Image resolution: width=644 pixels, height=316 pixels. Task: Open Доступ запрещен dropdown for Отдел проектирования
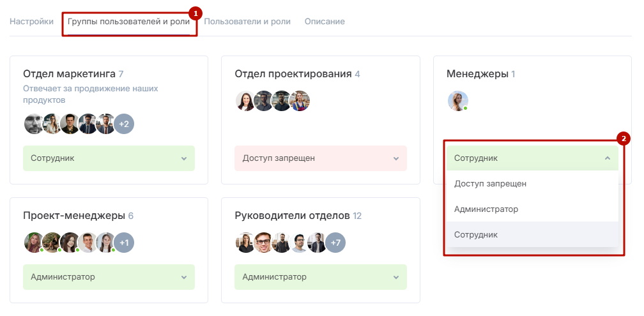click(320, 158)
